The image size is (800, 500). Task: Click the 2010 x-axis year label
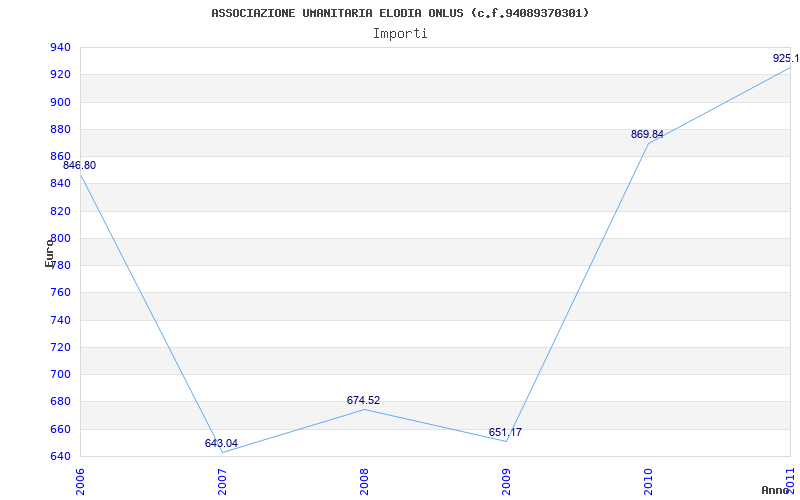[x=648, y=482]
